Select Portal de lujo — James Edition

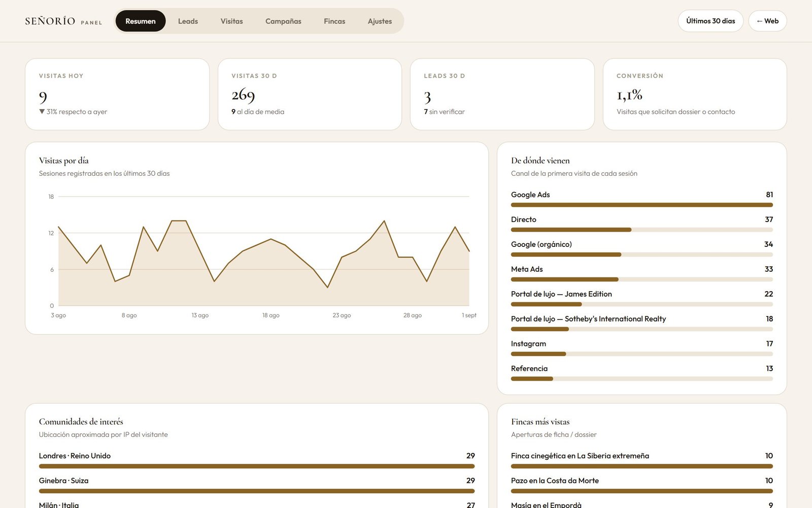(x=561, y=294)
